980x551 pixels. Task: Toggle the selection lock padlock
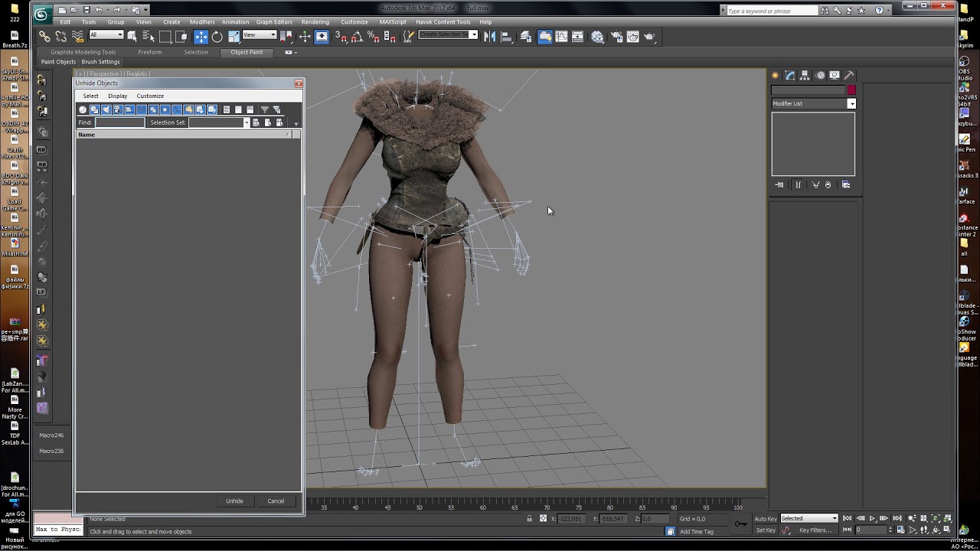coord(529,519)
